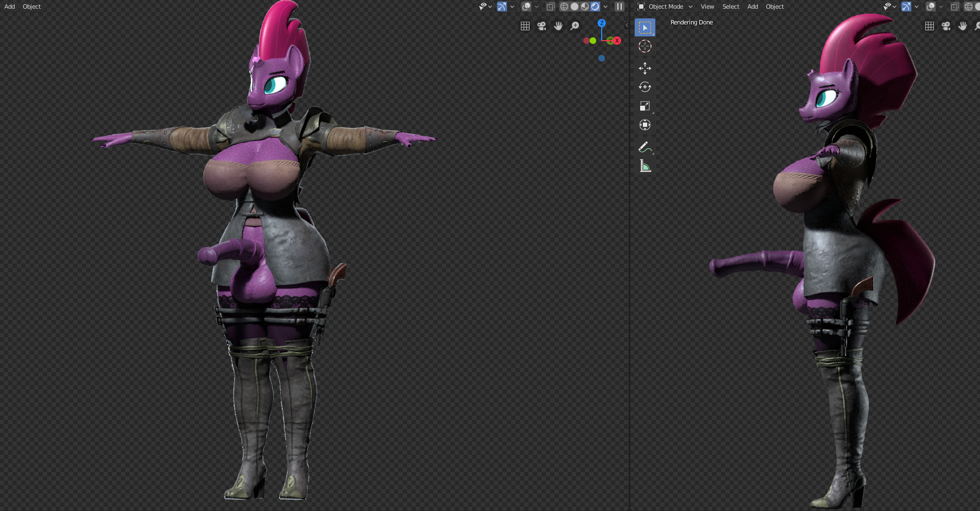Switch left viewport to Rendered shading

(595, 7)
